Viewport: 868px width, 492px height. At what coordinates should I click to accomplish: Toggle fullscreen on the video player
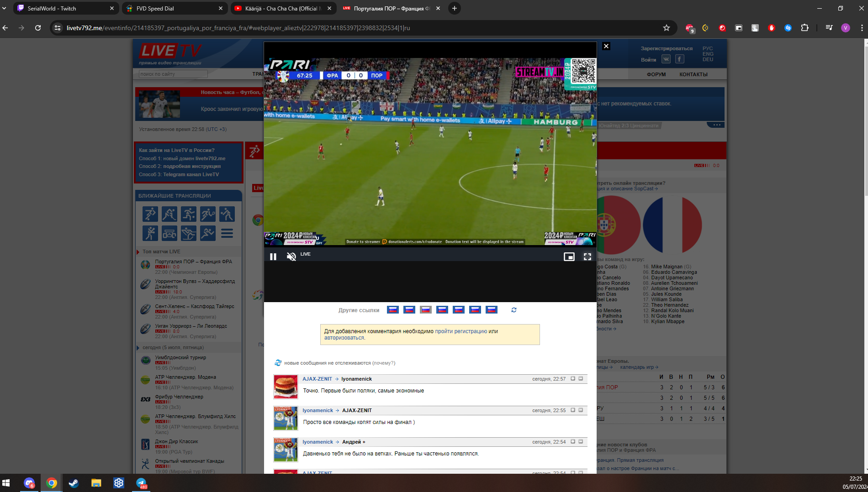587,257
